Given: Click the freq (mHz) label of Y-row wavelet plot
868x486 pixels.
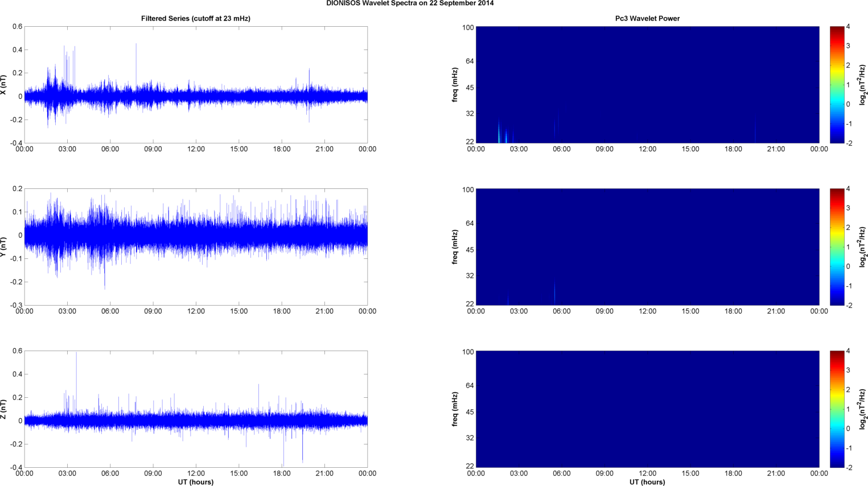Looking at the screenshot, I should tap(455, 247).
